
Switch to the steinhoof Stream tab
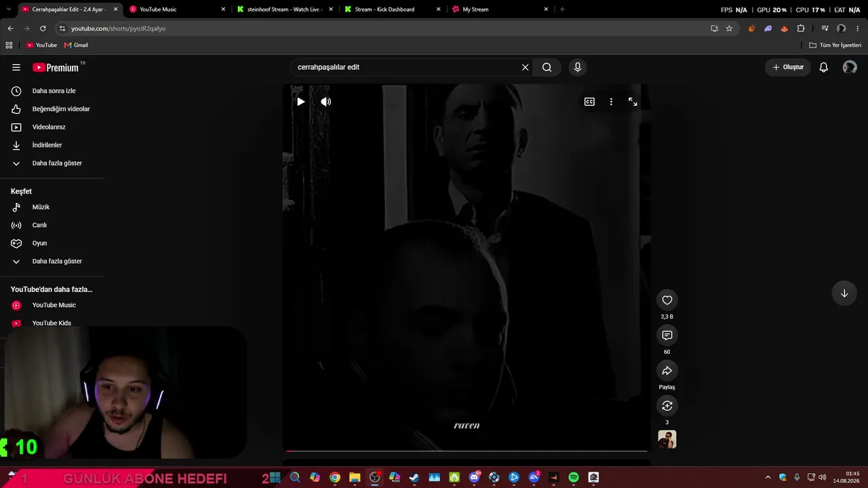pos(285,9)
